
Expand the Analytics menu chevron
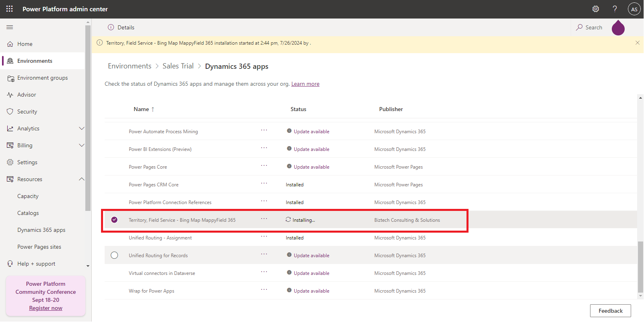(x=82, y=129)
